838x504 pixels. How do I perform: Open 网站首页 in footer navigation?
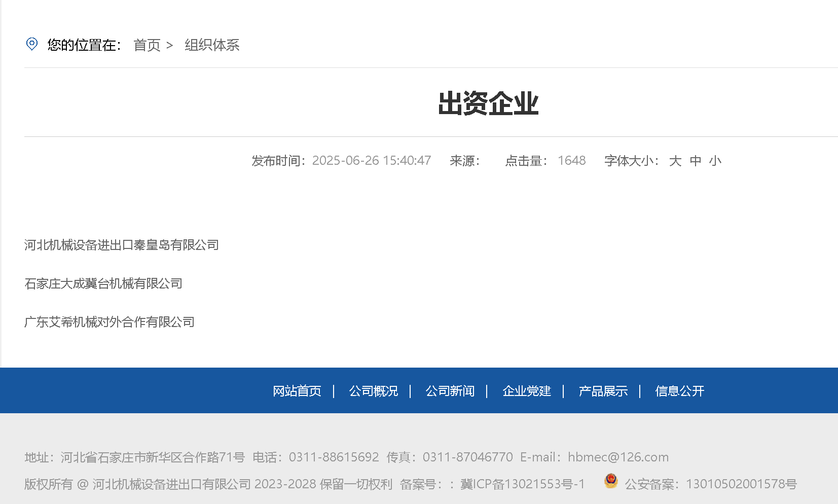tap(297, 391)
